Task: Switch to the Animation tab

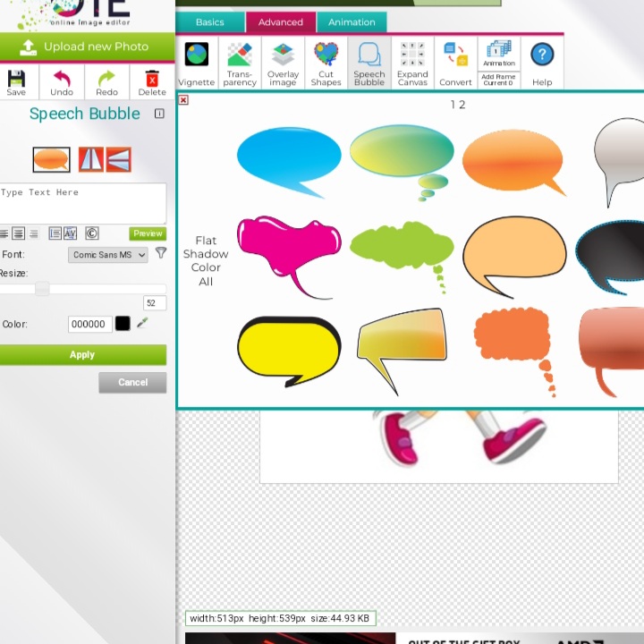Action: pos(352,22)
